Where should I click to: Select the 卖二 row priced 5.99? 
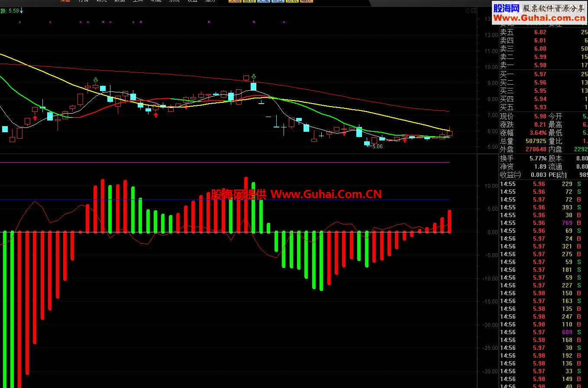tap(544, 57)
